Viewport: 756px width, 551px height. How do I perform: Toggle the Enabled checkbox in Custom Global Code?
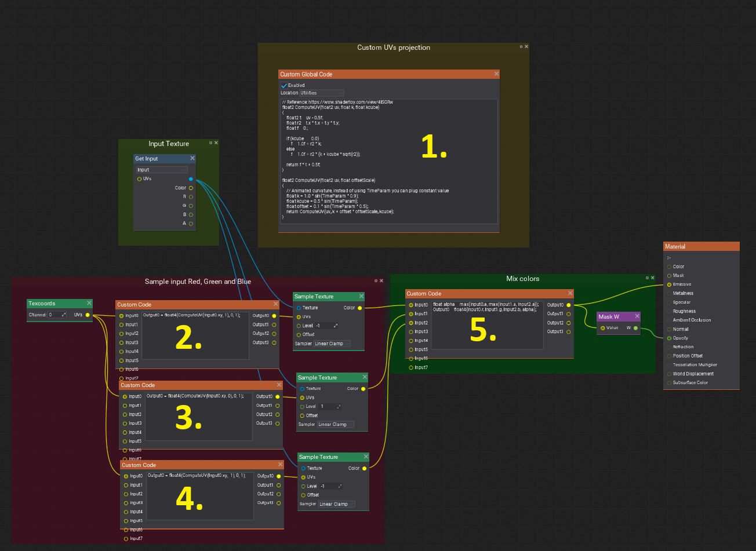pos(284,85)
